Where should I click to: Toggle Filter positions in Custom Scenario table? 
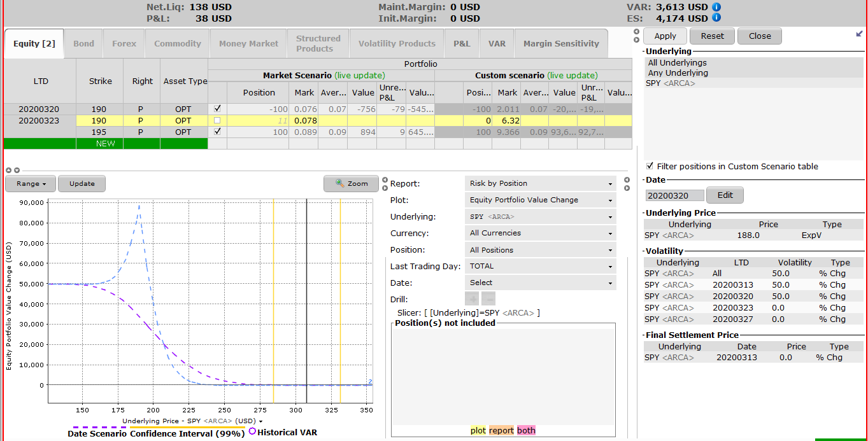[650, 165]
